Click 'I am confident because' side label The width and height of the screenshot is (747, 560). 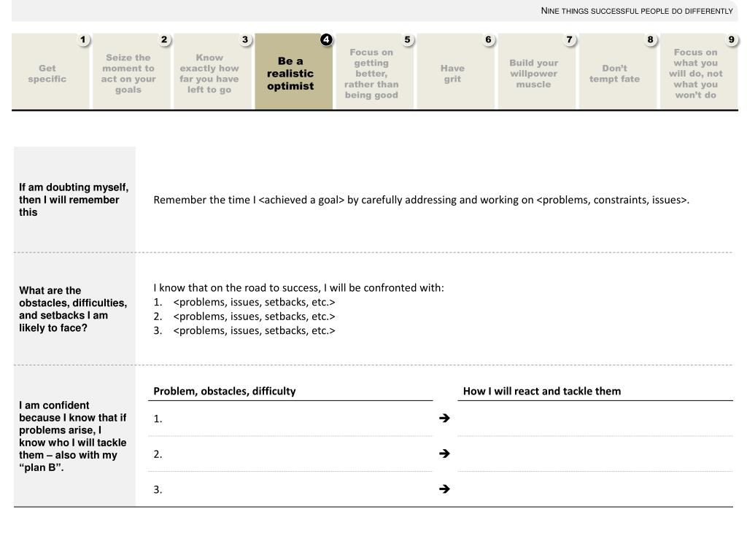click(x=73, y=436)
